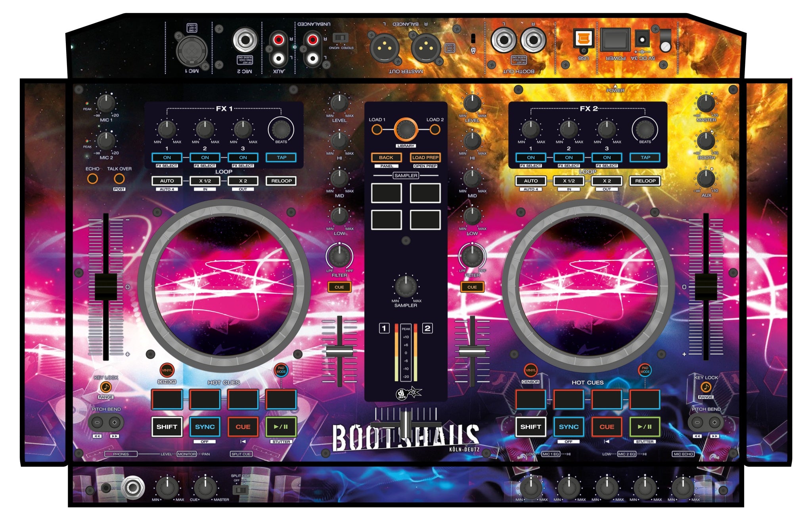Screen dimensions: 812x520
Task: Tap the deck 2 pitch bend plus button
Action: pyautogui.click(x=714, y=422)
